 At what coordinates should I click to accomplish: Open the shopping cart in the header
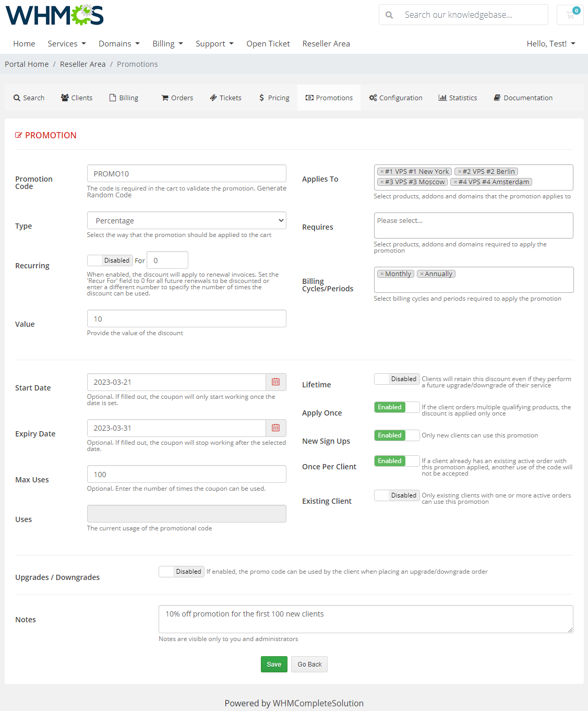click(x=570, y=15)
